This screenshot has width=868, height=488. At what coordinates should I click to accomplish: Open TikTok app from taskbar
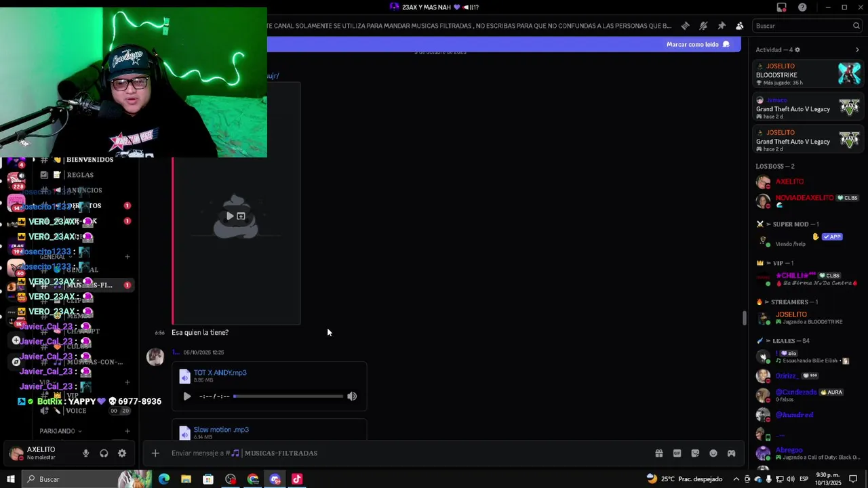coord(297,479)
